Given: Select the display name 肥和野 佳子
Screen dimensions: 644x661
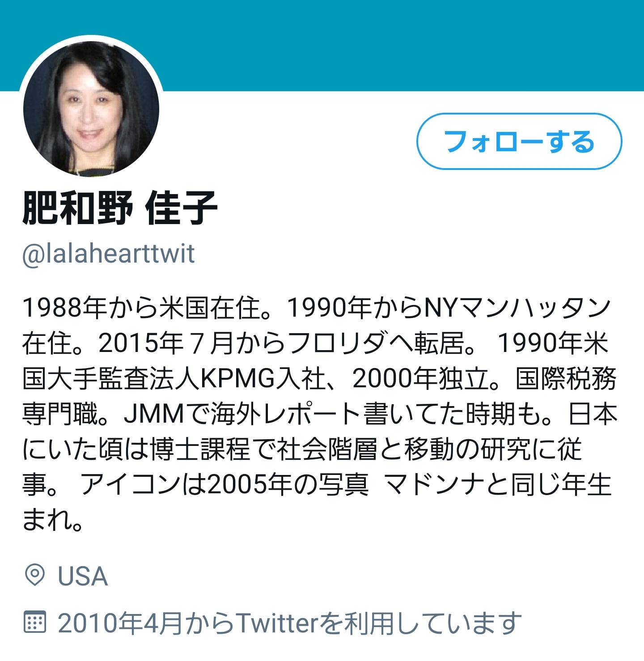Looking at the screenshot, I should tap(119, 207).
